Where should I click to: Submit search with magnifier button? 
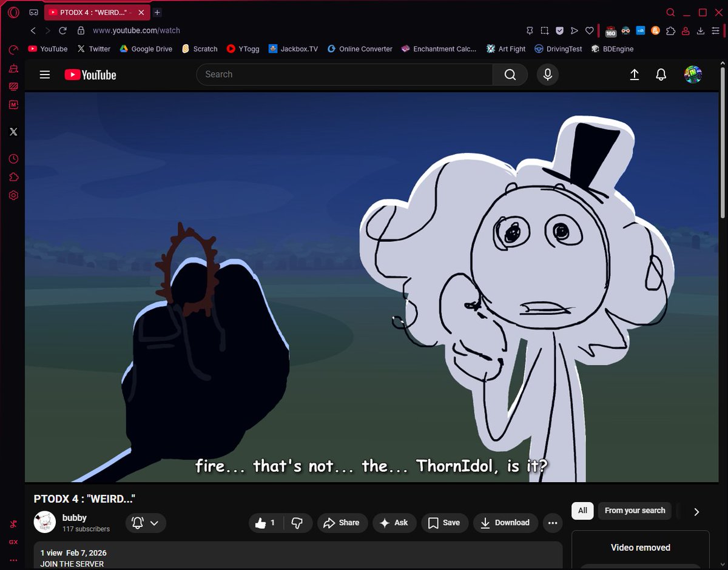[x=510, y=75]
